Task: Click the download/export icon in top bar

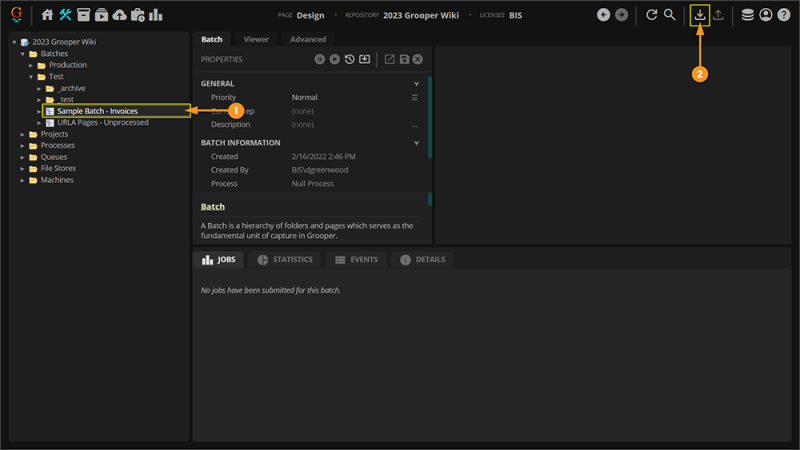Action: (700, 15)
